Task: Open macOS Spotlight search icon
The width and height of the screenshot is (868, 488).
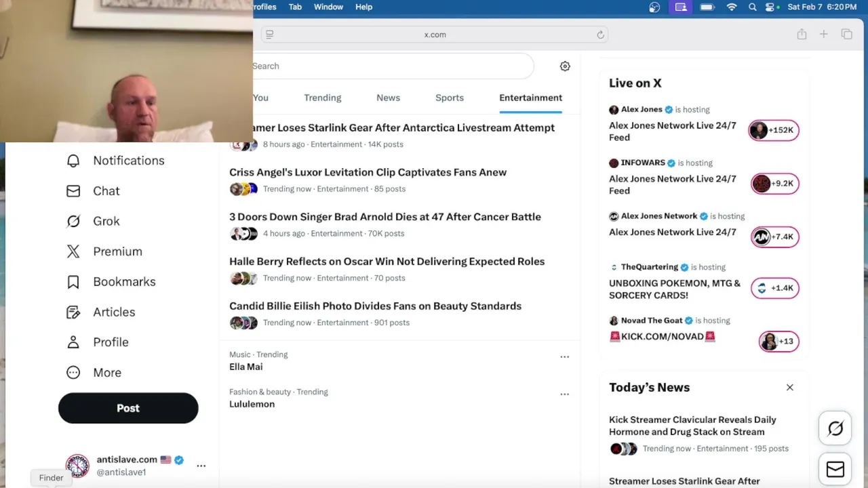Action: [x=752, y=7]
